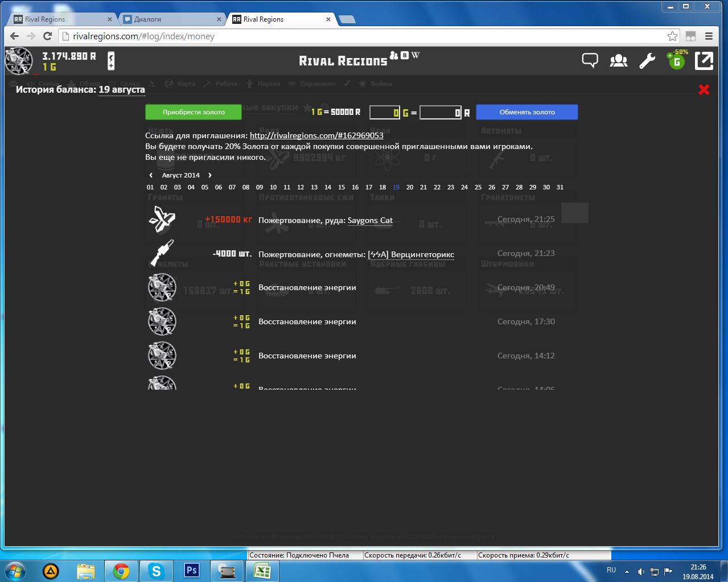Viewport: 728px width, 582px height.
Task: Click the '+150000 кг' amount text
Action: (x=228, y=219)
